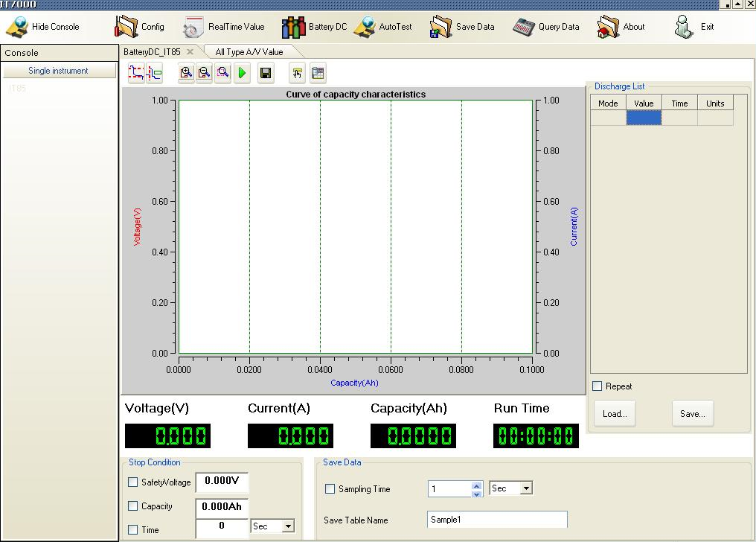Viewport: 756px width, 542px height.
Task: Close the BatteryDC_IT85 tab
Action: click(x=190, y=52)
